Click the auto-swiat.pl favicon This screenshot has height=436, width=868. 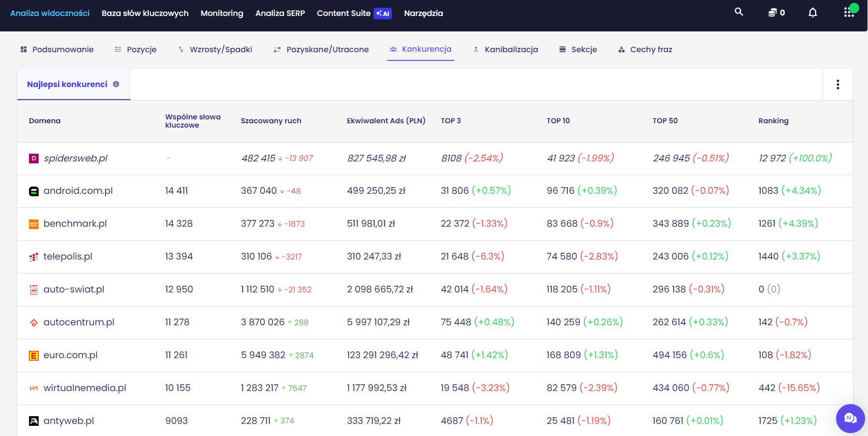point(34,290)
